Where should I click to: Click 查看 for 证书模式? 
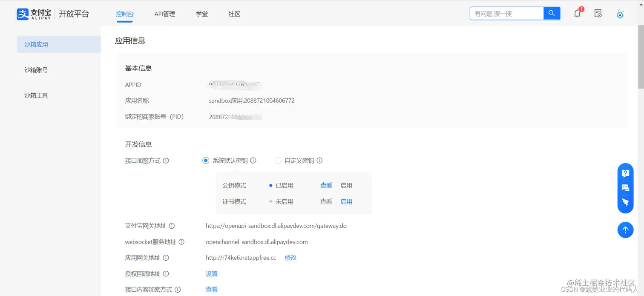coord(326,202)
